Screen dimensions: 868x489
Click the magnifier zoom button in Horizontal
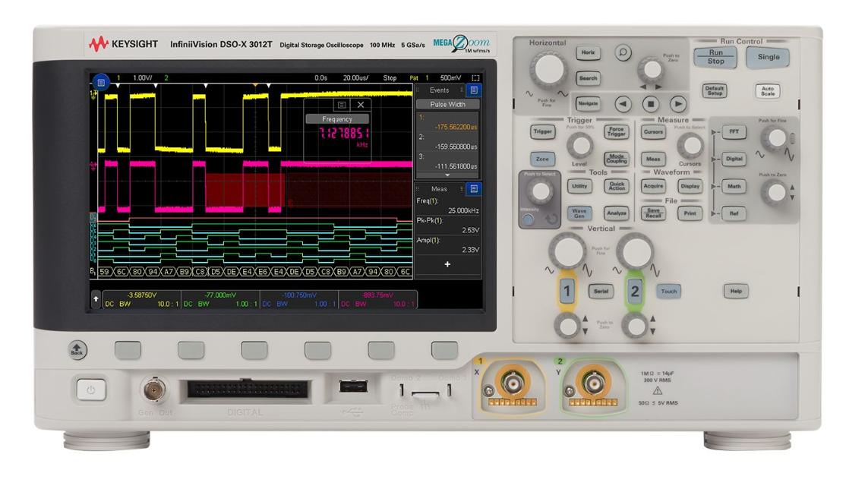click(x=623, y=52)
